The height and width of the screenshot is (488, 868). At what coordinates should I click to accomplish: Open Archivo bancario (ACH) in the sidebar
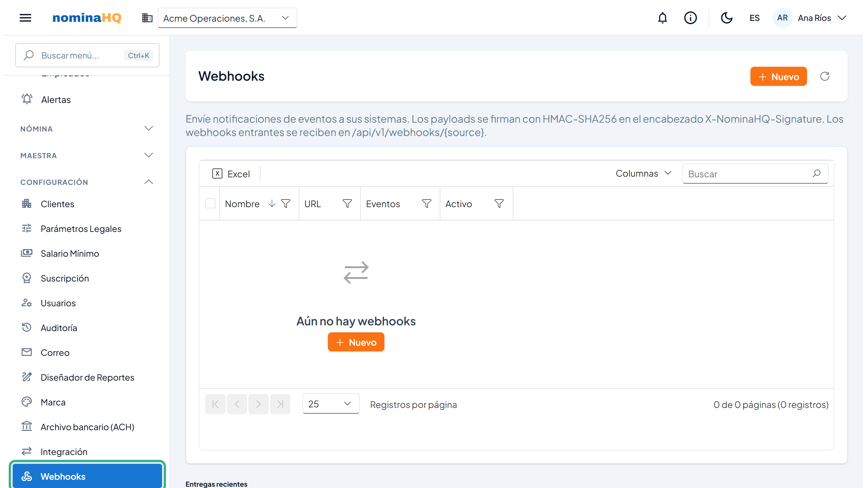pyautogui.click(x=87, y=427)
